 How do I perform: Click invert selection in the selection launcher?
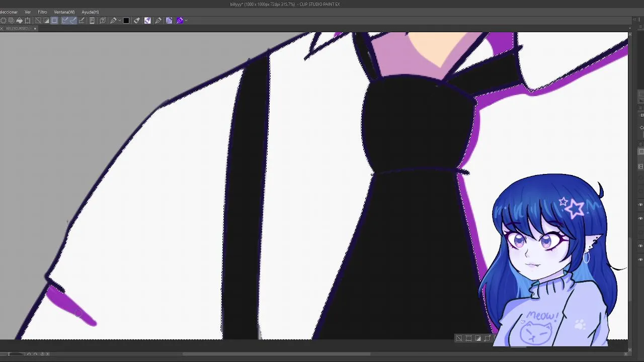click(x=478, y=338)
